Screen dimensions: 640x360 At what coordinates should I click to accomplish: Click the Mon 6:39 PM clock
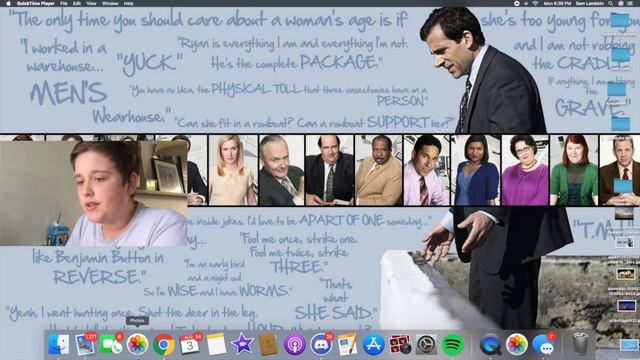tap(557, 3)
